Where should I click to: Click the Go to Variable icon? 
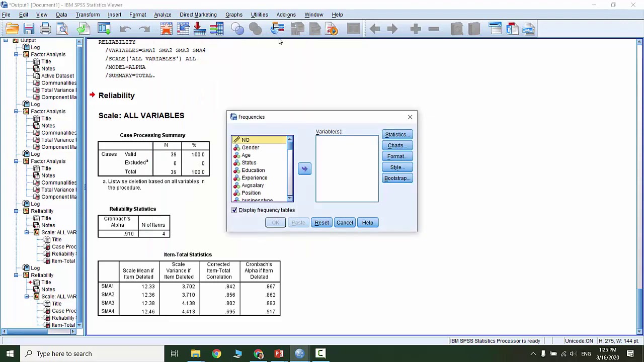tap(200, 29)
